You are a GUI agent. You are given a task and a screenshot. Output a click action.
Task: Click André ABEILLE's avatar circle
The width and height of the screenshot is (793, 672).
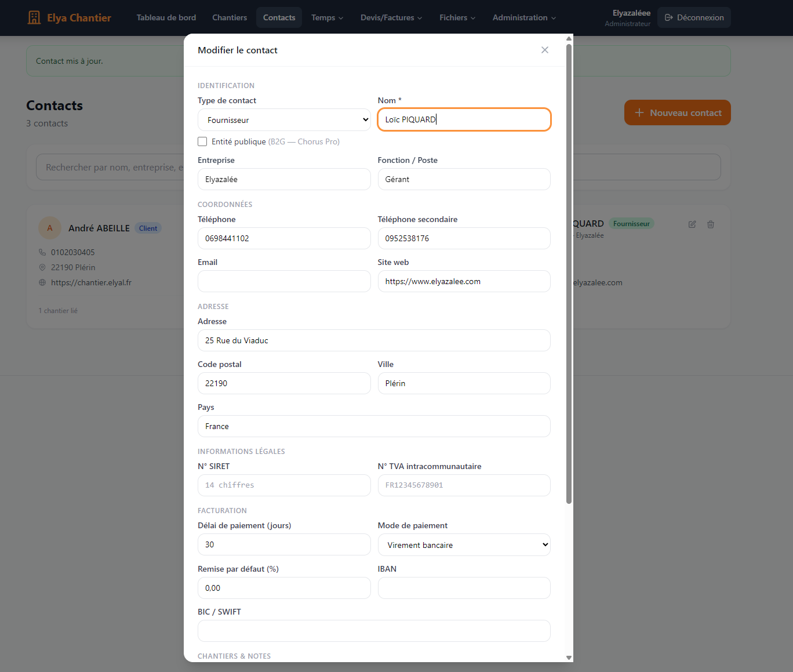(50, 228)
